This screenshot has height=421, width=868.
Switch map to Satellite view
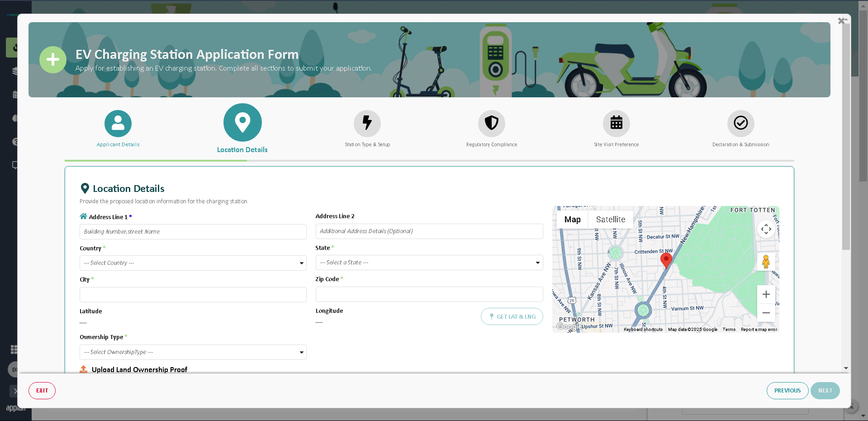610,220
